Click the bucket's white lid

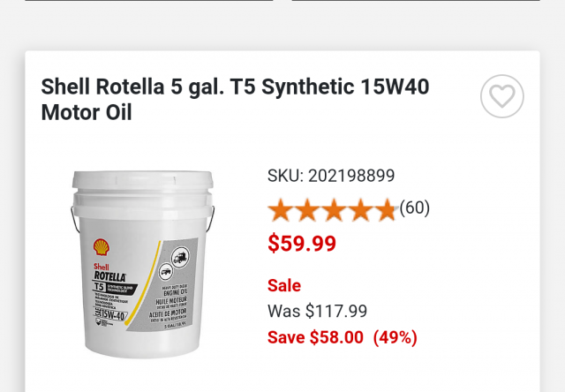tap(143, 180)
